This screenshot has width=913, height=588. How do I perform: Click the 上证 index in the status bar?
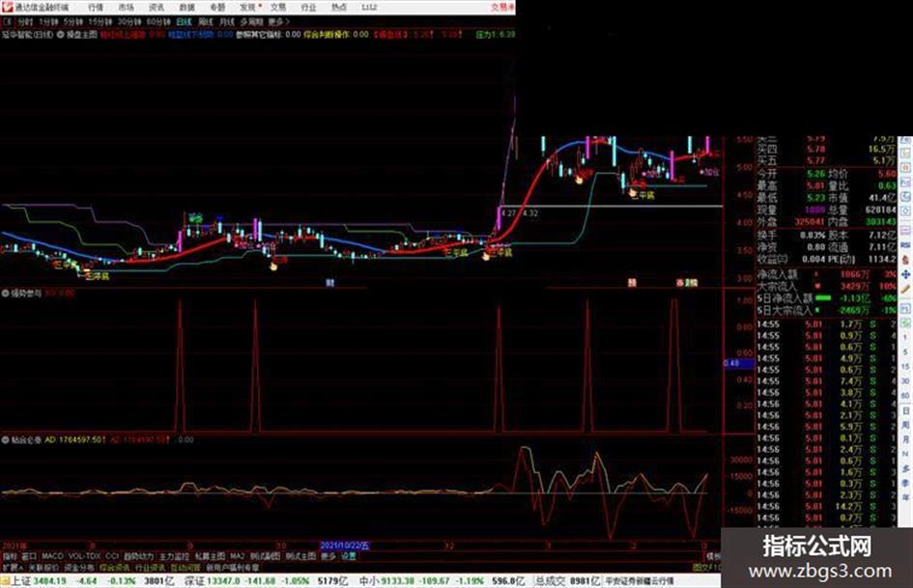point(19,581)
